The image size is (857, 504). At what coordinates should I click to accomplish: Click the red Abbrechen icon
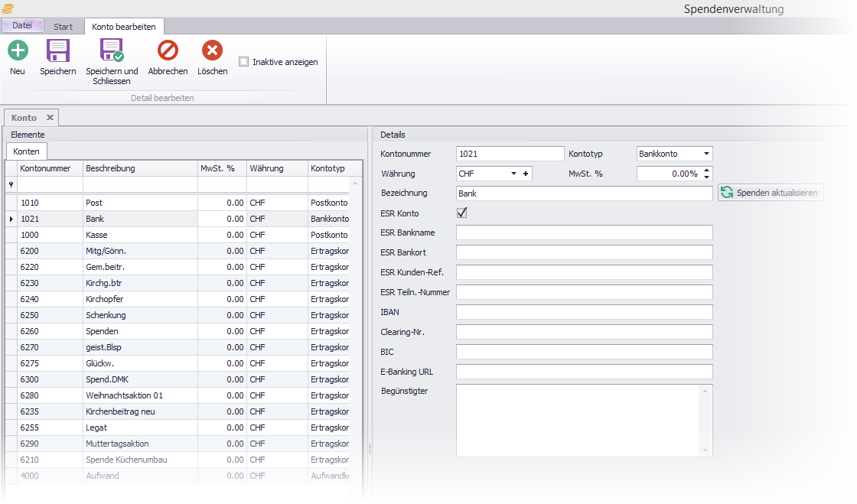tap(168, 51)
